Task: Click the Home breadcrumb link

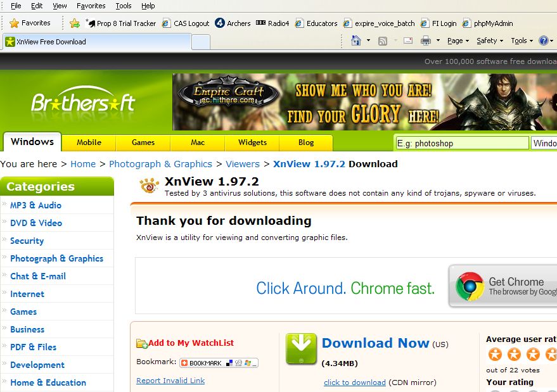Action: [83, 164]
